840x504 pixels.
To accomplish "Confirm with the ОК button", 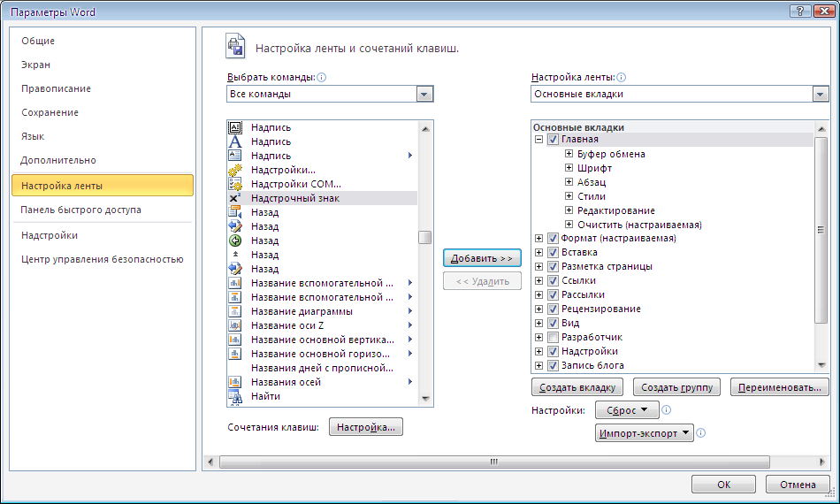I will point(724,485).
